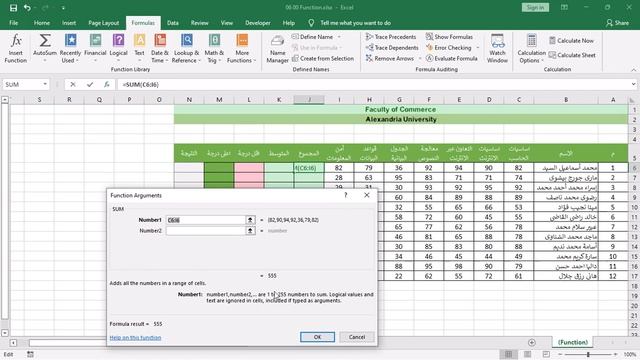
Task: Open Text functions library
Action: point(139,48)
